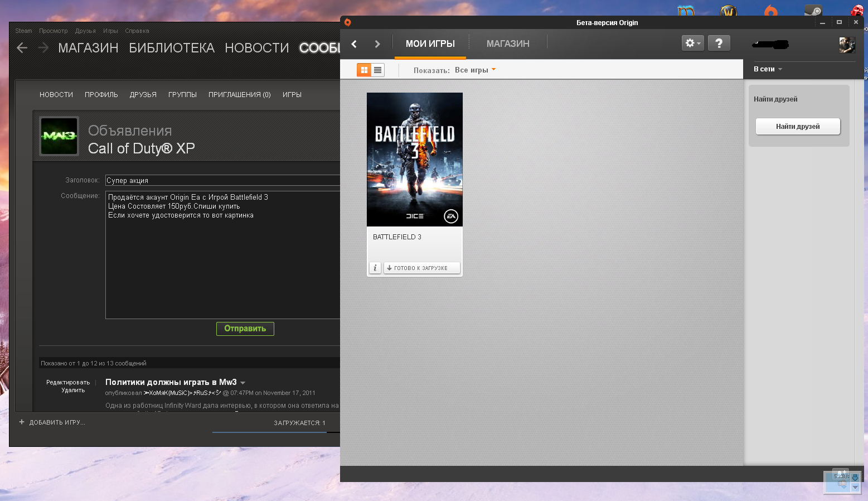Viewport: 868px width, 501px height.
Task: Click the '+ ДОБАВИТЬ ИГРУ...' button
Action: pos(52,422)
